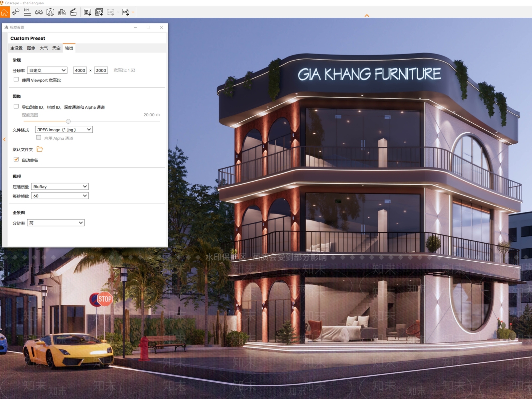532x399 pixels.
Task: Click the screenshot export icon
Action: (x=87, y=12)
